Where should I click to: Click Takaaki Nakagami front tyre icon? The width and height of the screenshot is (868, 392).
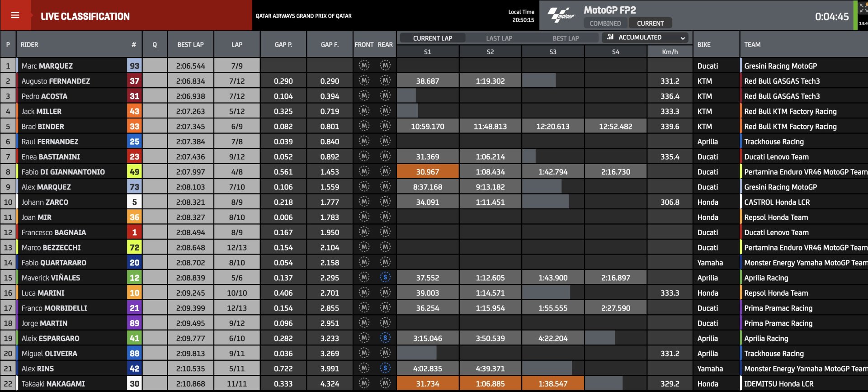click(x=364, y=383)
